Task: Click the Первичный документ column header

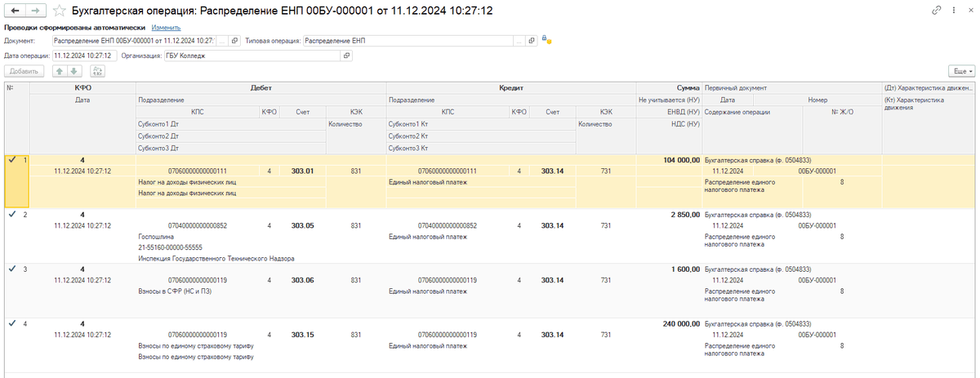Action: coord(791,87)
